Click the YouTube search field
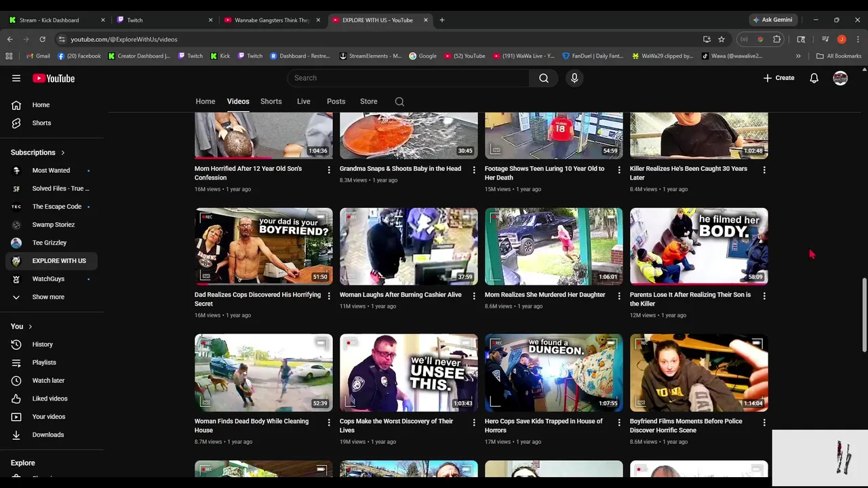The height and width of the screenshot is (488, 868). pyautogui.click(x=408, y=78)
